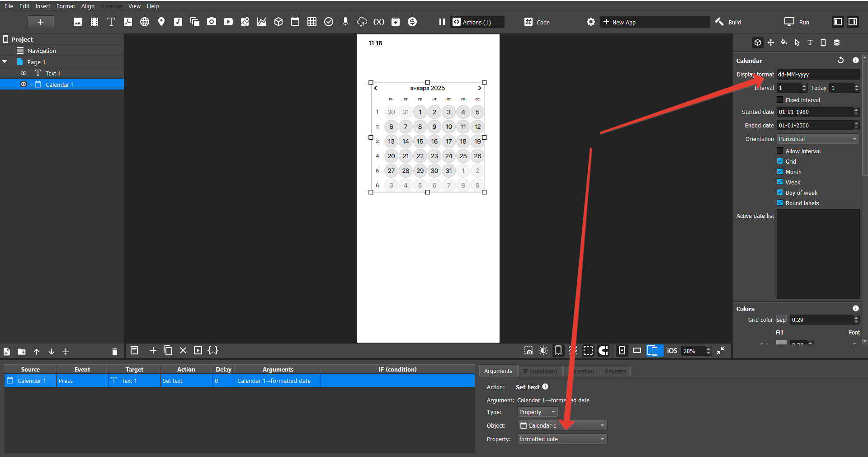The width and height of the screenshot is (868, 457).
Task: Insert a text element from the toolbar
Action: (111, 22)
